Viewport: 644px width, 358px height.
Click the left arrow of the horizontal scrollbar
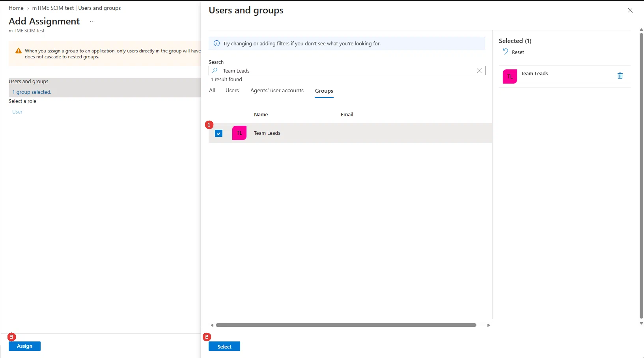click(x=212, y=325)
